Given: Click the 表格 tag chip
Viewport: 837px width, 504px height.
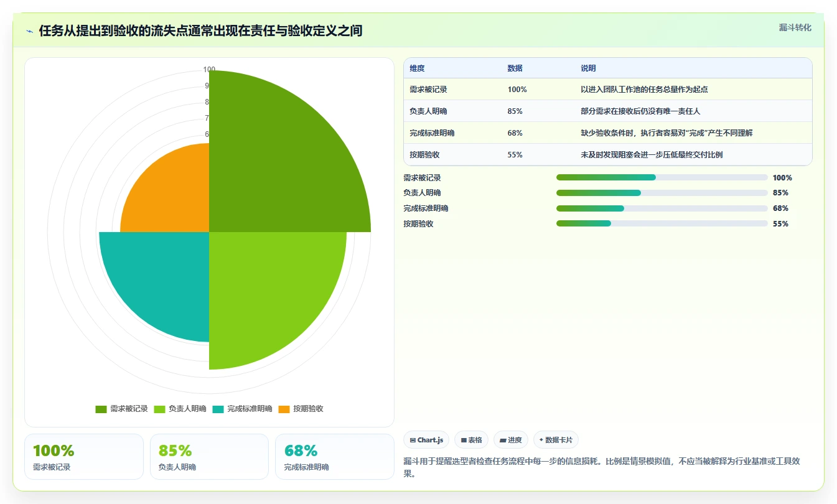Looking at the screenshot, I should (471, 440).
